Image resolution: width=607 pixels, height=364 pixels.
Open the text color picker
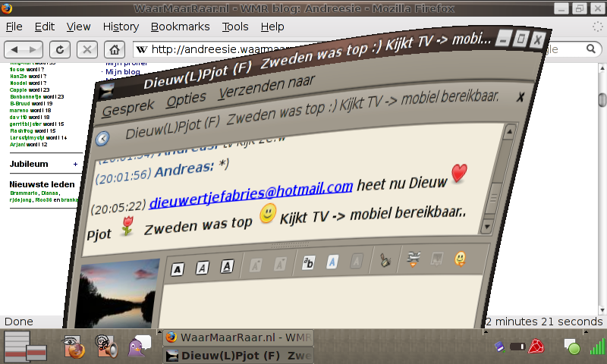pyautogui.click(x=332, y=262)
